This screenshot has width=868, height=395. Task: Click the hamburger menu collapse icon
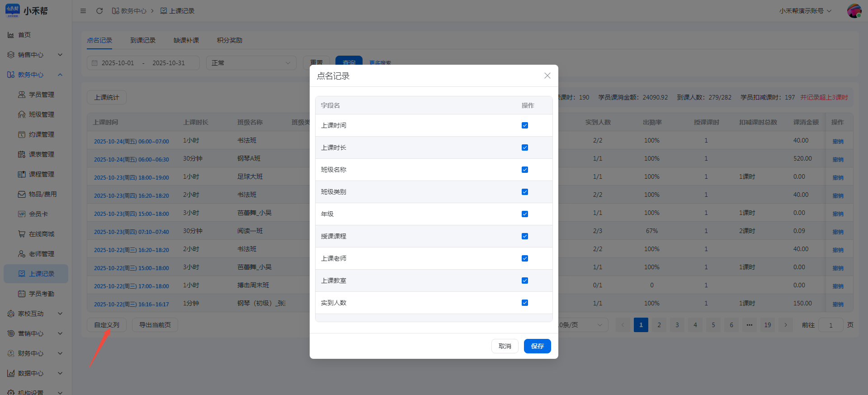(83, 11)
